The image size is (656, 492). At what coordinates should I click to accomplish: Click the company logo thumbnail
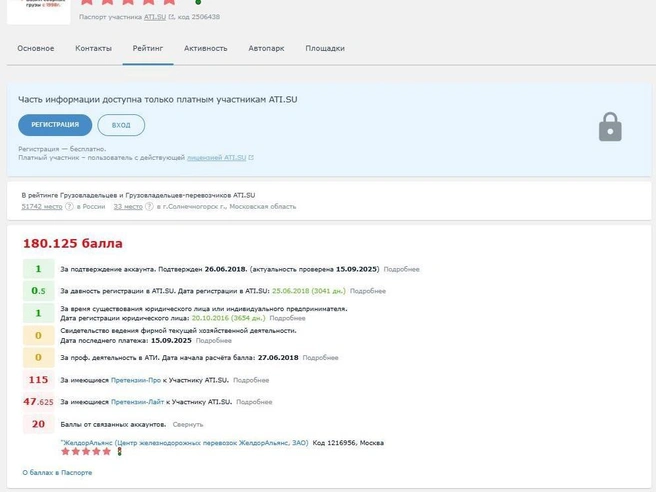38,11
